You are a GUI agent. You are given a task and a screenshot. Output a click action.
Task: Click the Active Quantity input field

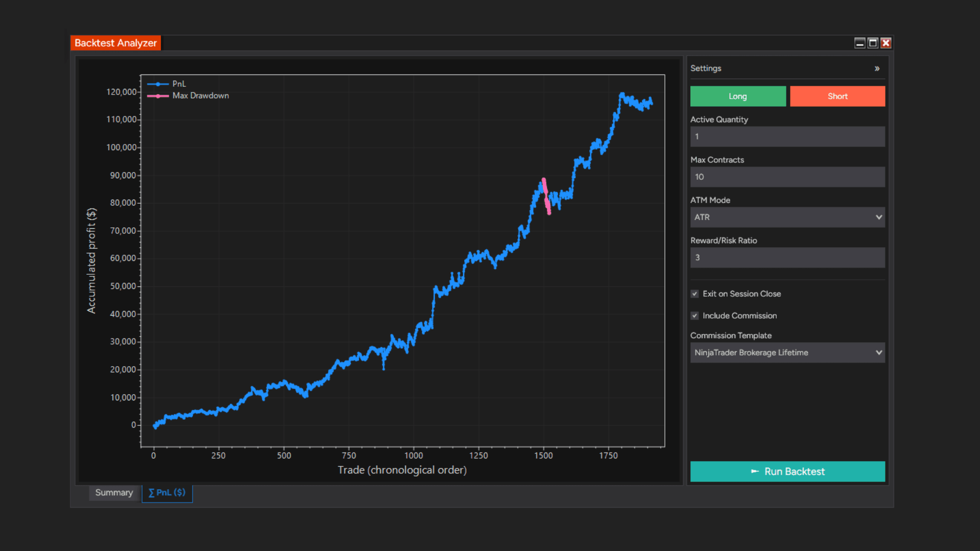tap(787, 136)
